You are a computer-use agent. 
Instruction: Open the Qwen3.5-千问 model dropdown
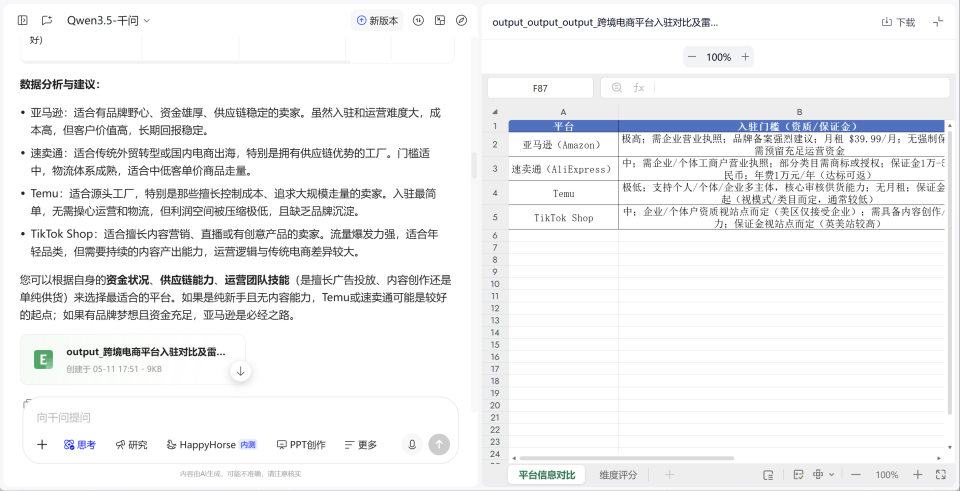click(108, 20)
